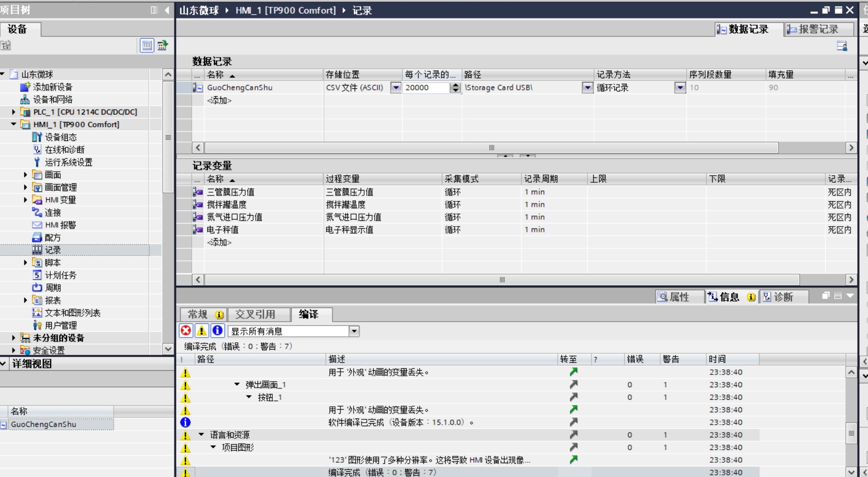
Task: Click the records-per-log field showing 20000
Action: click(426, 88)
